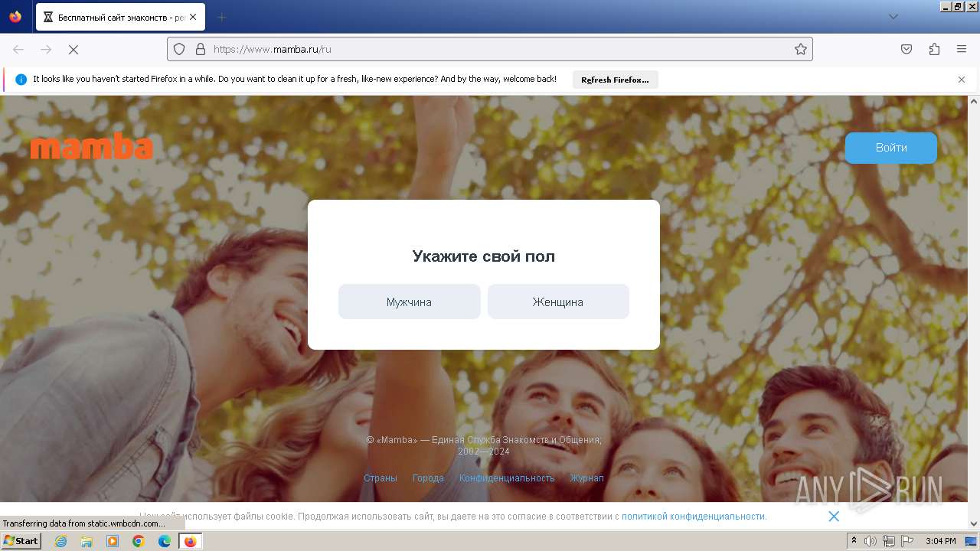Restore down the Firefox window

(x=959, y=6)
